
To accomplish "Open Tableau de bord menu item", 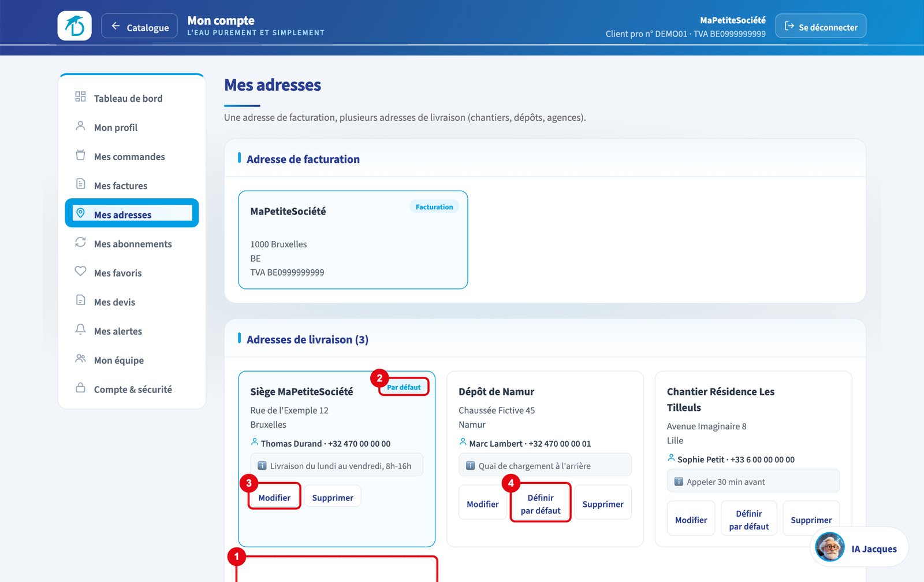I will 132,98.
